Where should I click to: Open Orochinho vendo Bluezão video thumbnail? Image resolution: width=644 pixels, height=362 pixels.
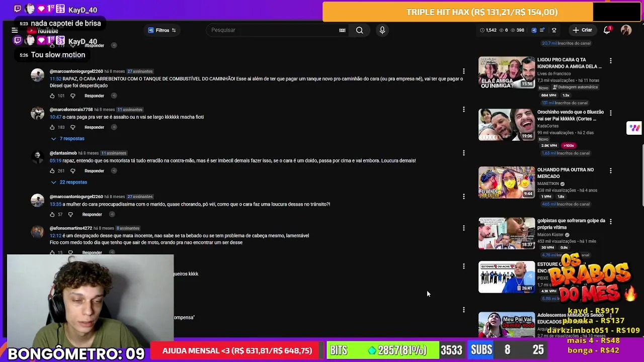(507, 125)
